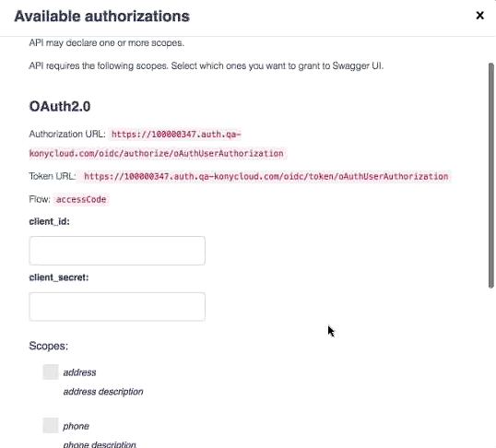The image size is (496, 448).
Task: Select the accessCode flow value
Action: pos(81,200)
